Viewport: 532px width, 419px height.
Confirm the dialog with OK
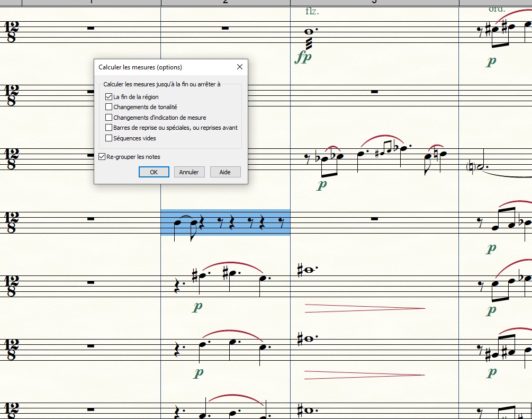point(154,172)
